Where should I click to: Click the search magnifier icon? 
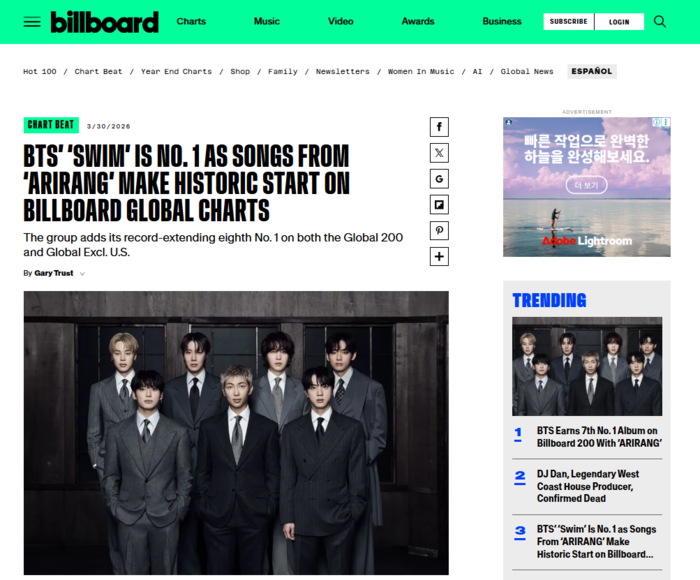point(660,21)
